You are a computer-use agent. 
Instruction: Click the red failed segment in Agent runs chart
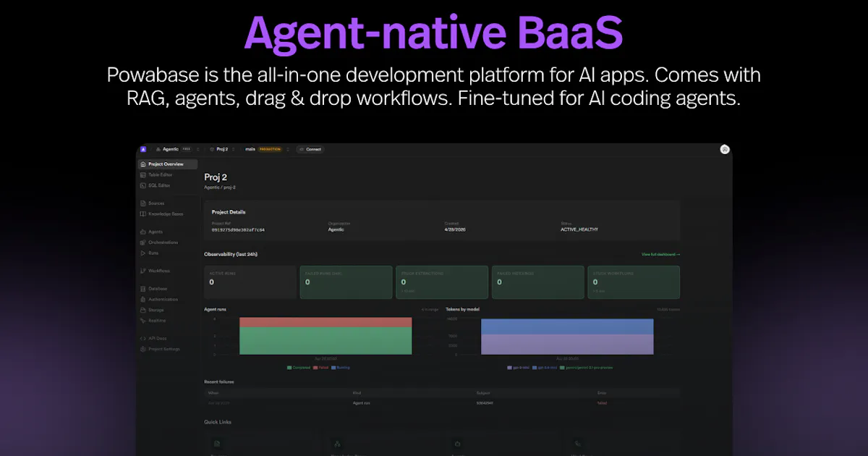point(325,322)
